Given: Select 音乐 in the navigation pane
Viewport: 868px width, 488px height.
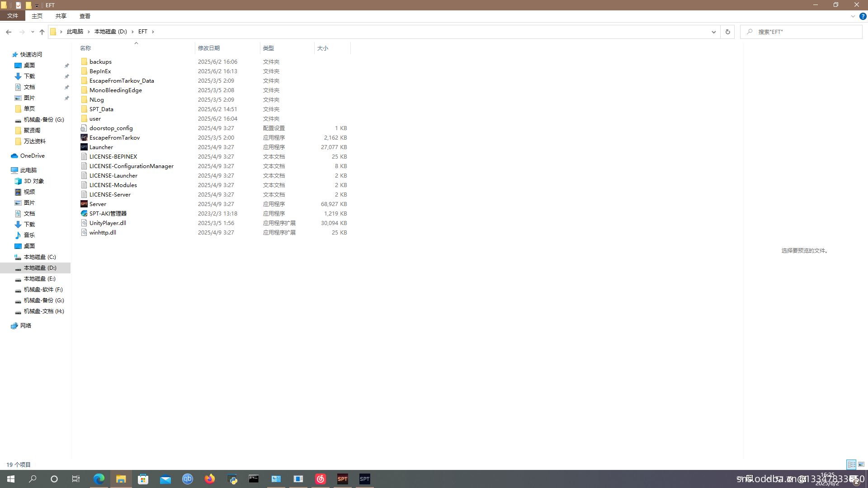Looking at the screenshot, I should [x=29, y=235].
